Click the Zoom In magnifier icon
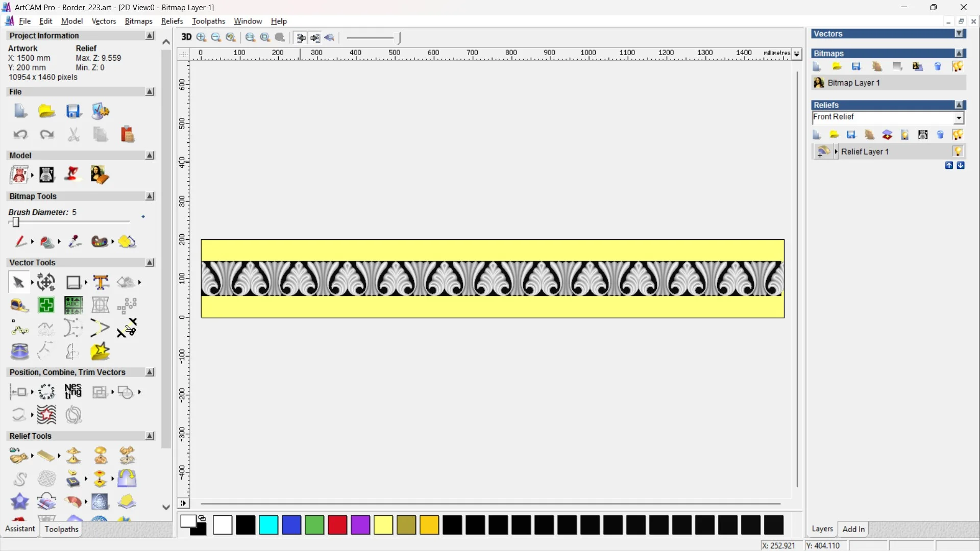This screenshot has height=551, width=980. 202,37
